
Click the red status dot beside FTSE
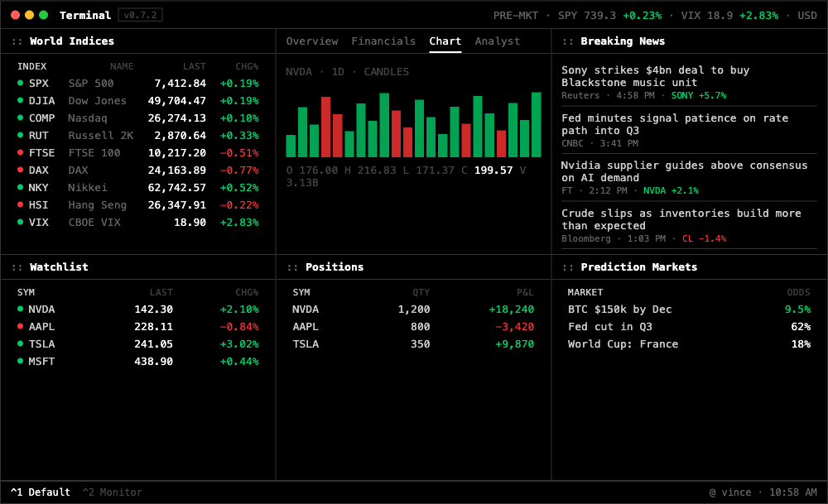20,152
